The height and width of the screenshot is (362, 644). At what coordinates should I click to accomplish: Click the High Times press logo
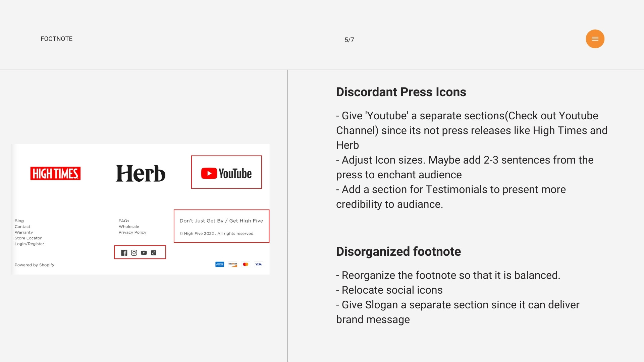click(x=55, y=174)
